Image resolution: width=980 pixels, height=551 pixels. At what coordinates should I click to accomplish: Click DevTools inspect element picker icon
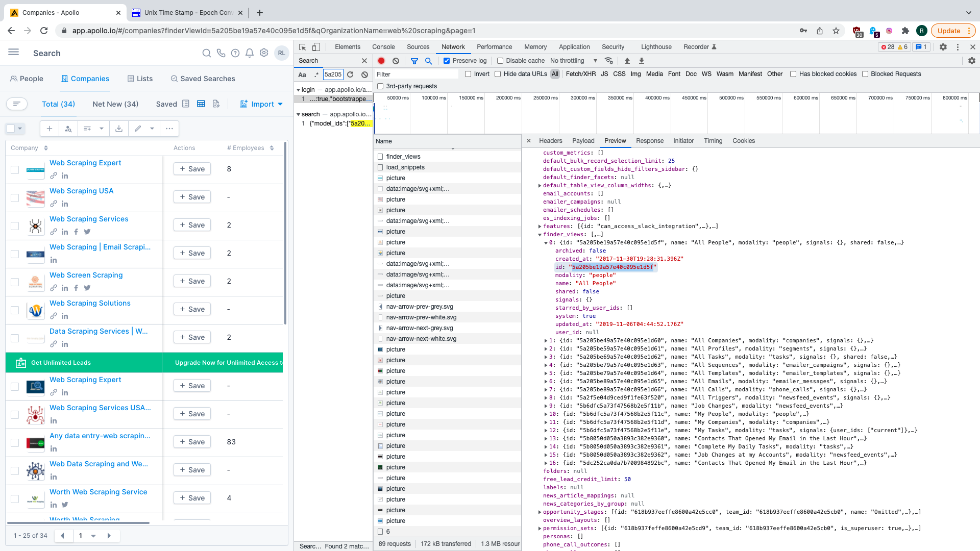303,47
